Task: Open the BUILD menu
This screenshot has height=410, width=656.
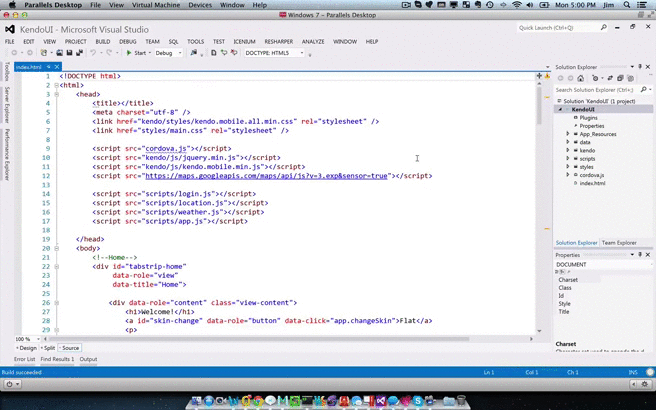Action: [102, 41]
